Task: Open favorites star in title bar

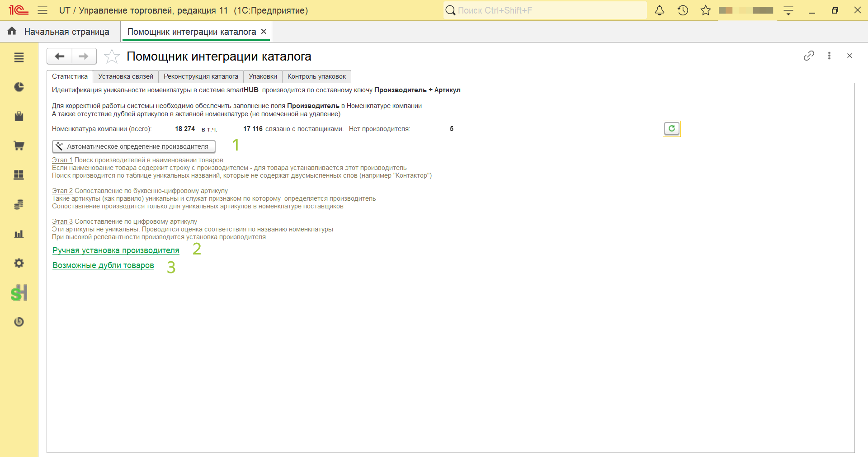Action: (706, 10)
